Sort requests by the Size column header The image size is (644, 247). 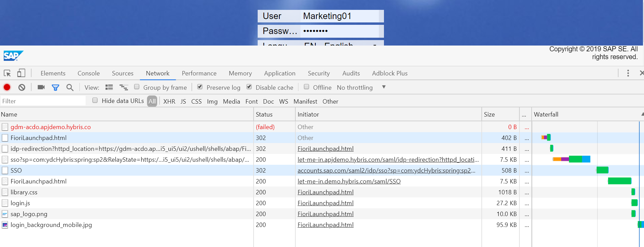point(500,114)
